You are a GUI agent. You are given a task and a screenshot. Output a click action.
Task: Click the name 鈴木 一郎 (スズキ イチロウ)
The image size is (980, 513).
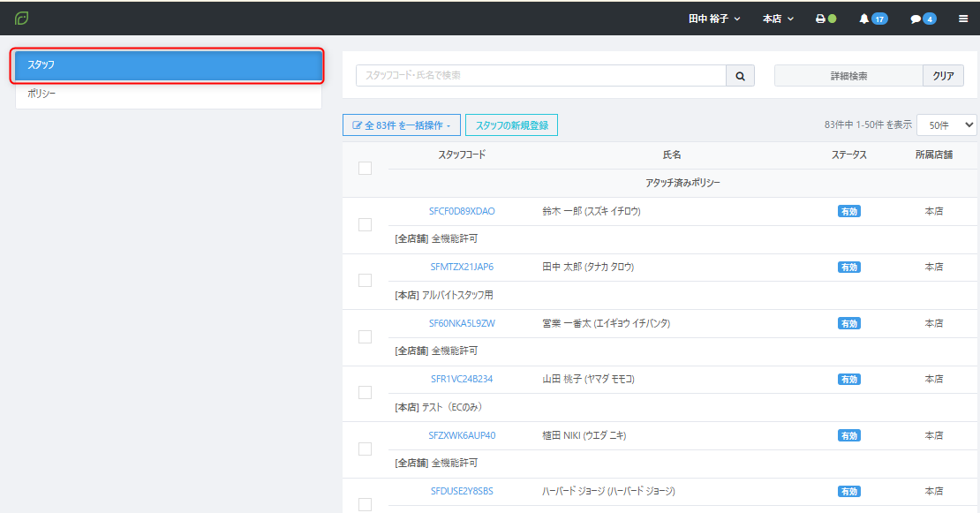592,211
